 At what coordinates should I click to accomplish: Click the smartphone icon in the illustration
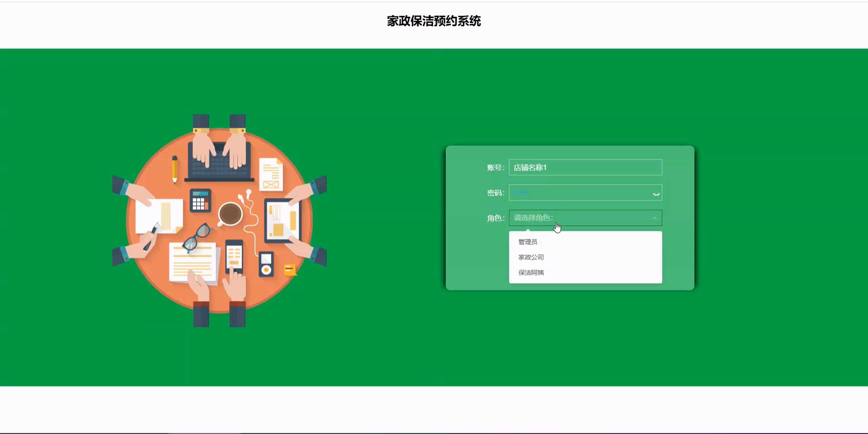click(x=234, y=255)
